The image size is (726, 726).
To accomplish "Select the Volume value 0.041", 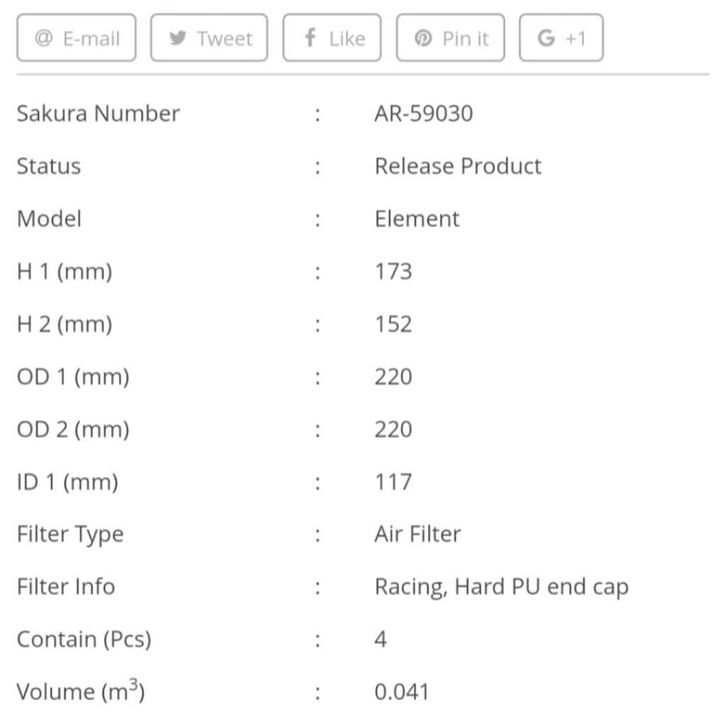I will click(402, 692).
